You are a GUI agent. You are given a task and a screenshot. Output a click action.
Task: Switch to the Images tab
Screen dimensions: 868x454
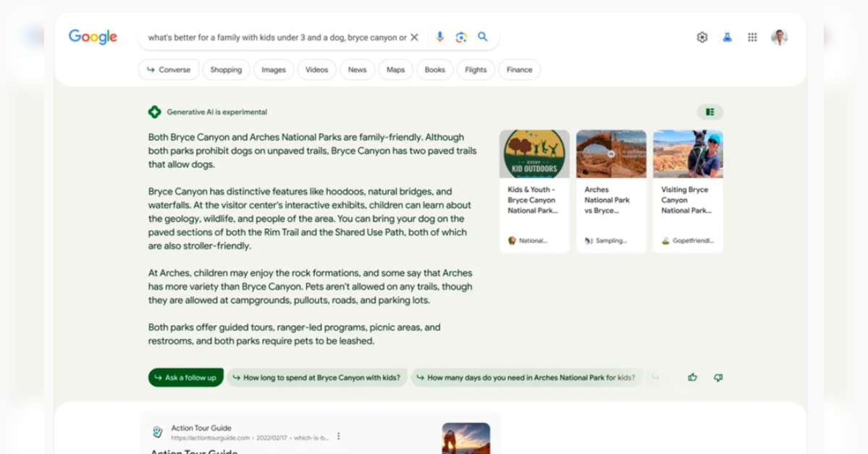click(x=273, y=70)
